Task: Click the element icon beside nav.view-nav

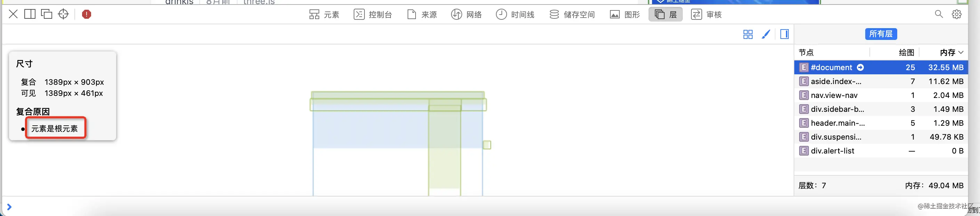Action: (803, 95)
